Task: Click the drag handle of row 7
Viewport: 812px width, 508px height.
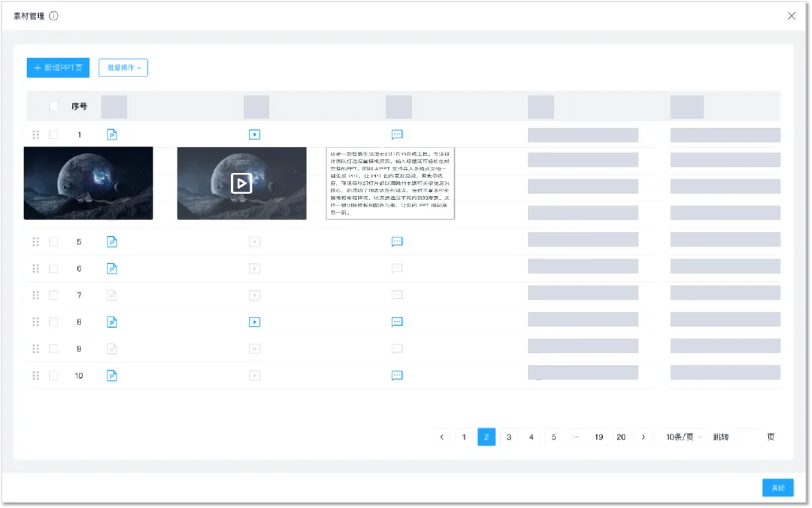Action: (36, 295)
